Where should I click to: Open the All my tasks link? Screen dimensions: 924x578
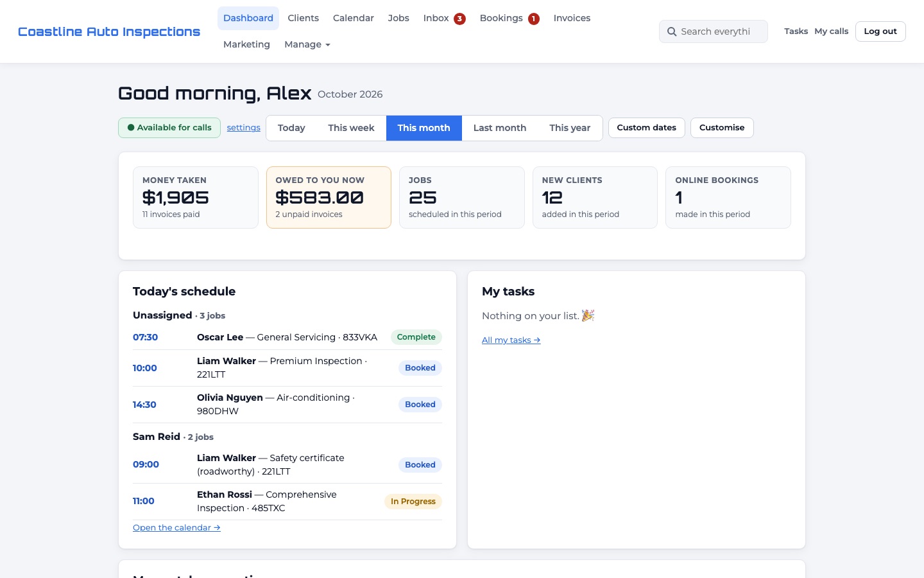point(511,340)
